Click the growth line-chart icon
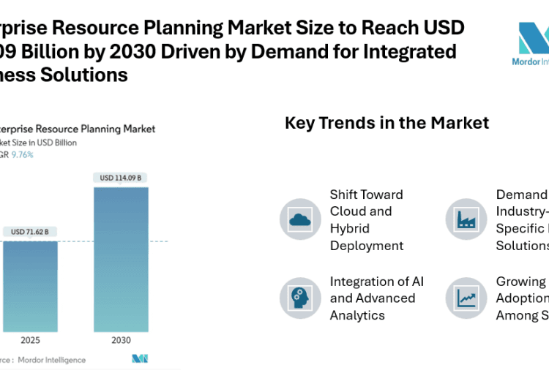The image size is (549, 392). coord(466,298)
